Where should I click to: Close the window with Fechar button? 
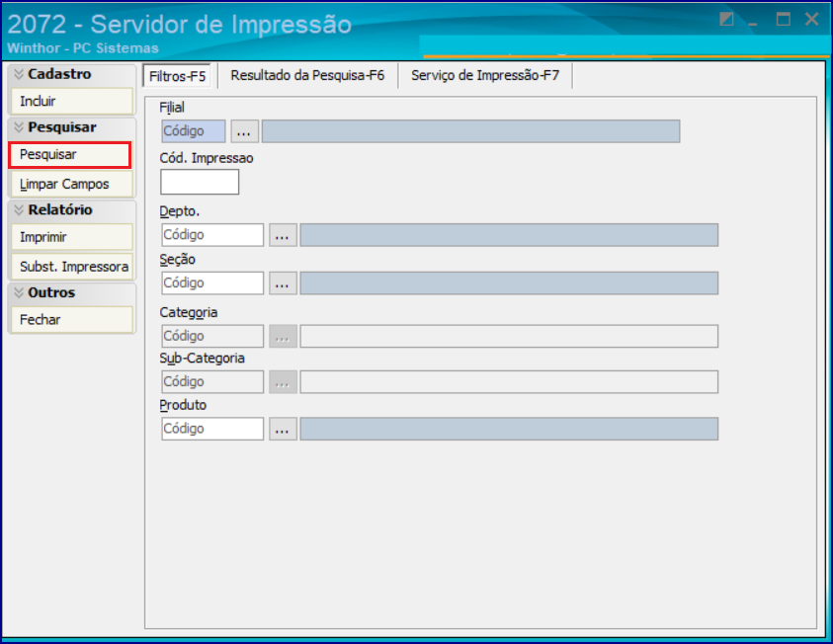[x=72, y=320]
